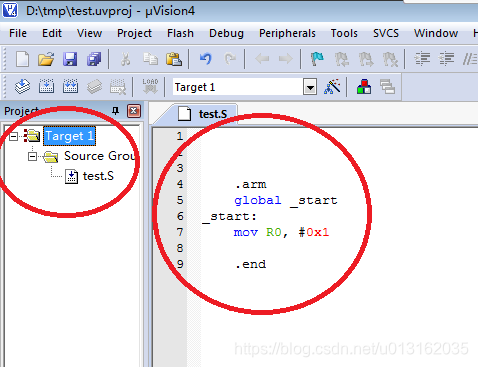Pin the Project panel with the pushpin
The height and width of the screenshot is (367, 478).
click(115, 111)
